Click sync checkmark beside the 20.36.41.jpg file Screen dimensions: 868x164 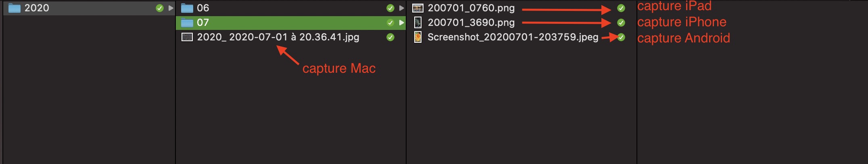[x=390, y=37]
